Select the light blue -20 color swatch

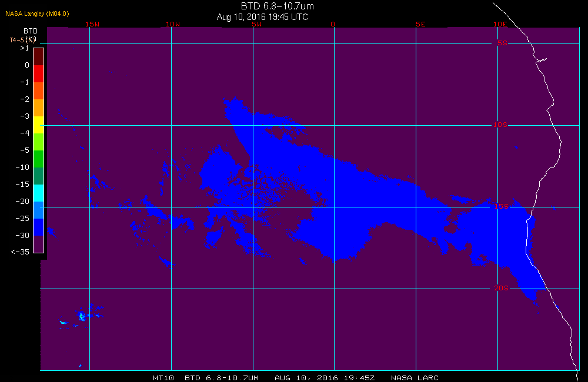tap(39, 210)
